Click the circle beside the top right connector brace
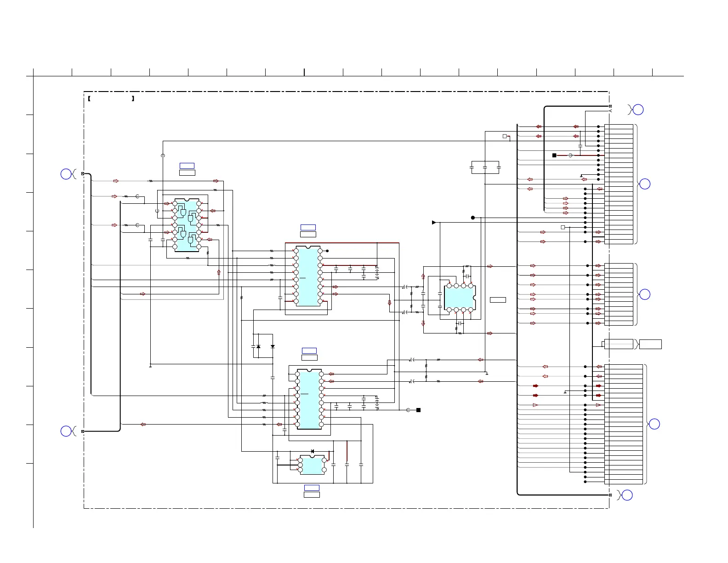 tap(645, 184)
